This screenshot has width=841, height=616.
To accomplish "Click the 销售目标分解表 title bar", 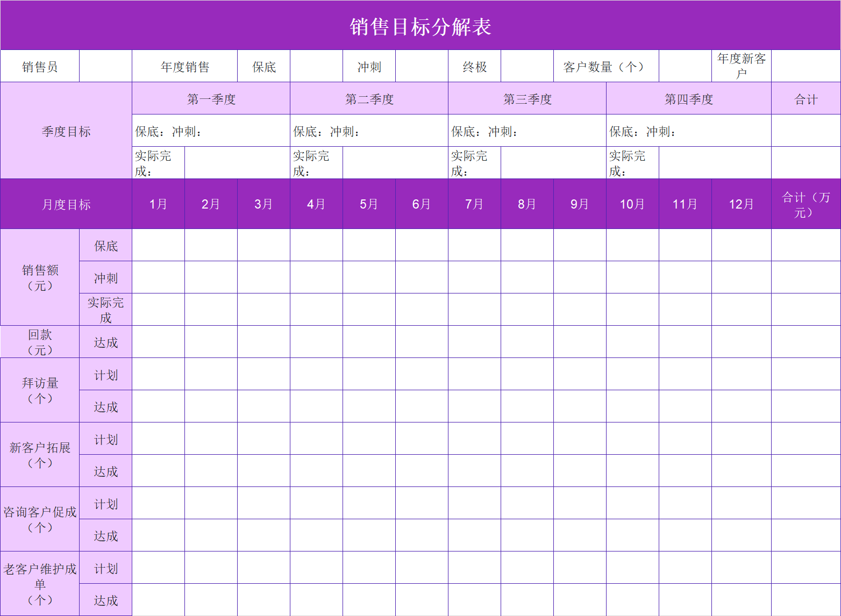I will coord(420,25).
